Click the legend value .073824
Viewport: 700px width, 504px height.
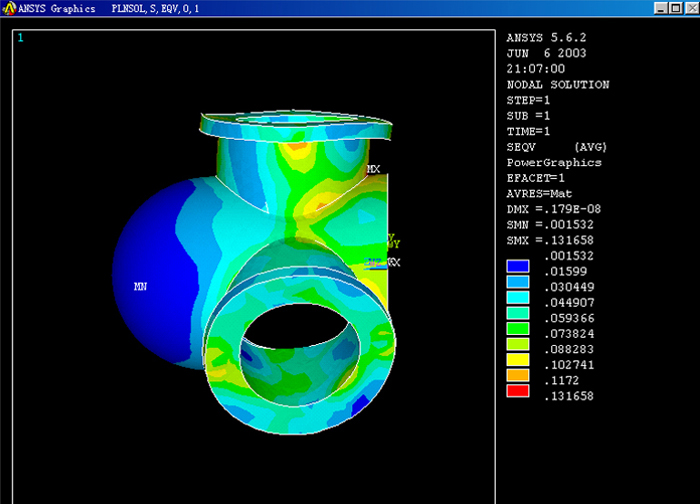[569, 334]
